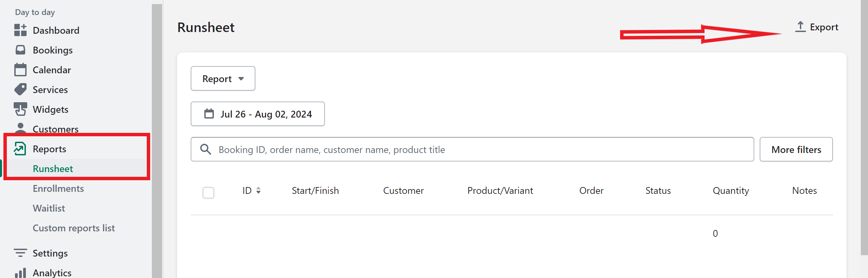Click the More filters button
Viewport: 868px width, 278px height.
[x=796, y=149]
